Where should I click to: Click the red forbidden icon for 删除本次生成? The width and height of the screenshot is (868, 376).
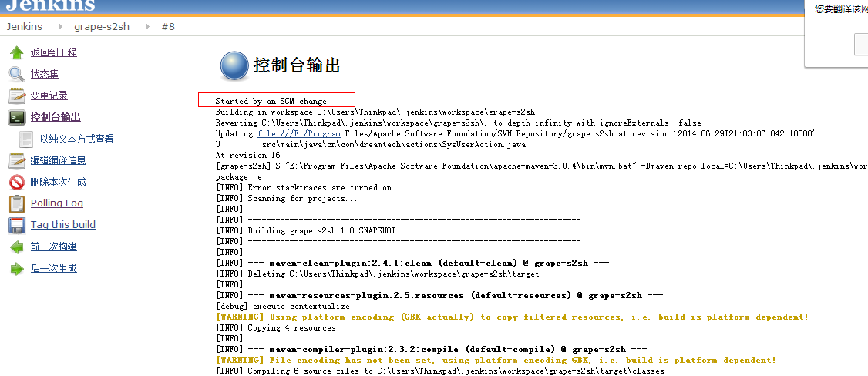pos(17,182)
